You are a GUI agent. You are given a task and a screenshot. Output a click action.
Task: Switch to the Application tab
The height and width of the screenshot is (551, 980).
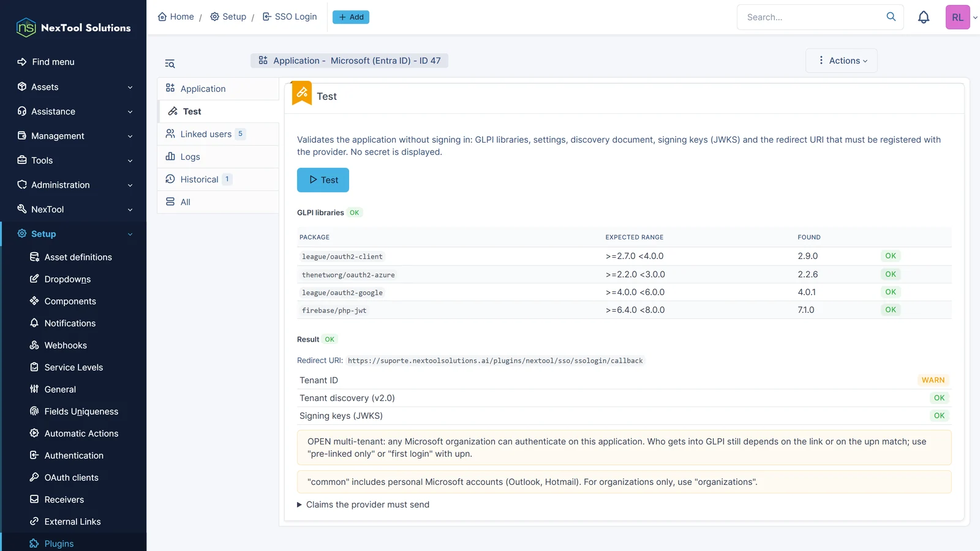tap(218, 89)
